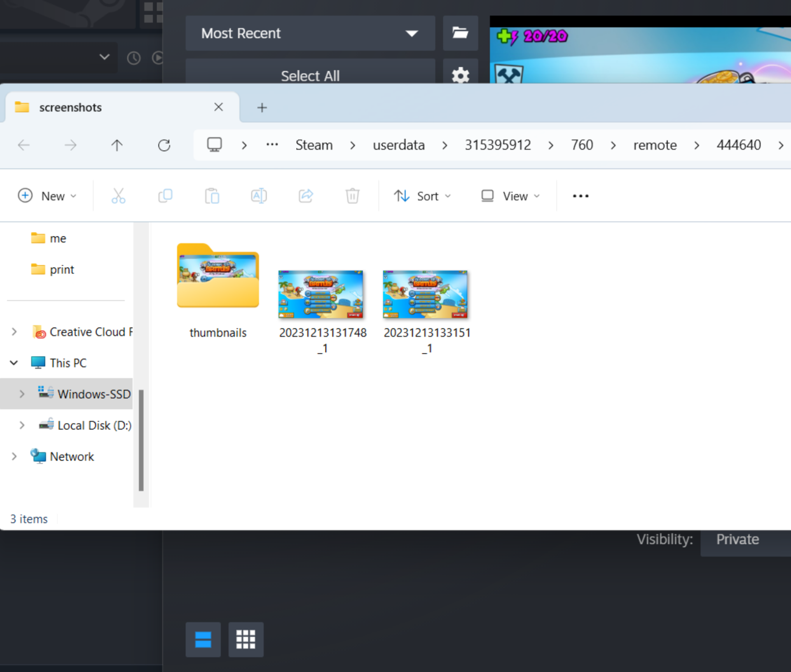The height and width of the screenshot is (672, 791).
Task: Click the userdata breadcrumb segment
Action: tap(398, 145)
